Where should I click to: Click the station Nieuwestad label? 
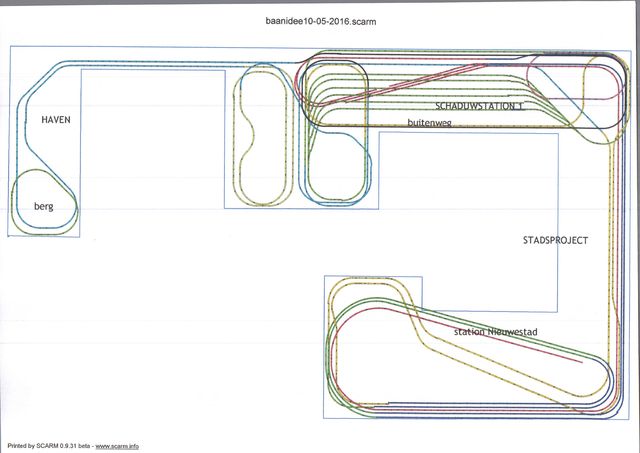click(496, 332)
